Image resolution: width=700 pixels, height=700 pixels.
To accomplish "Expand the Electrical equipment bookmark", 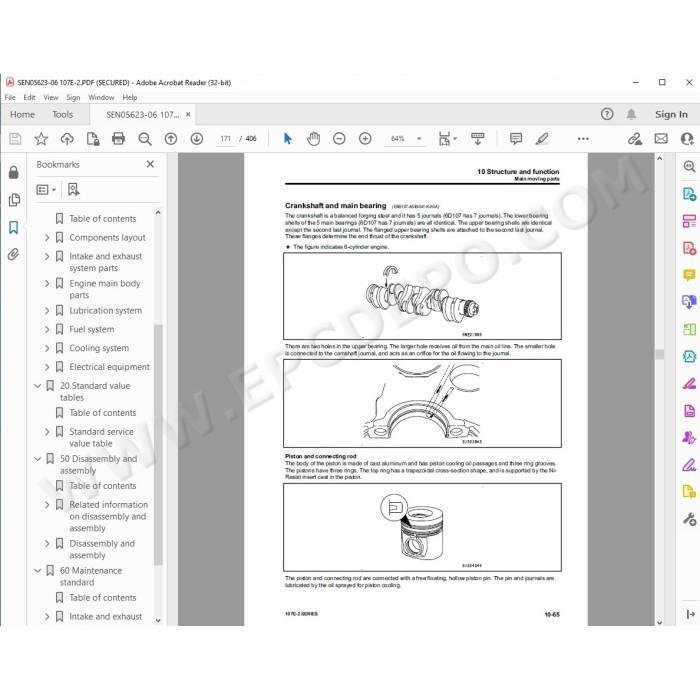I will pyautogui.click(x=47, y=367).
